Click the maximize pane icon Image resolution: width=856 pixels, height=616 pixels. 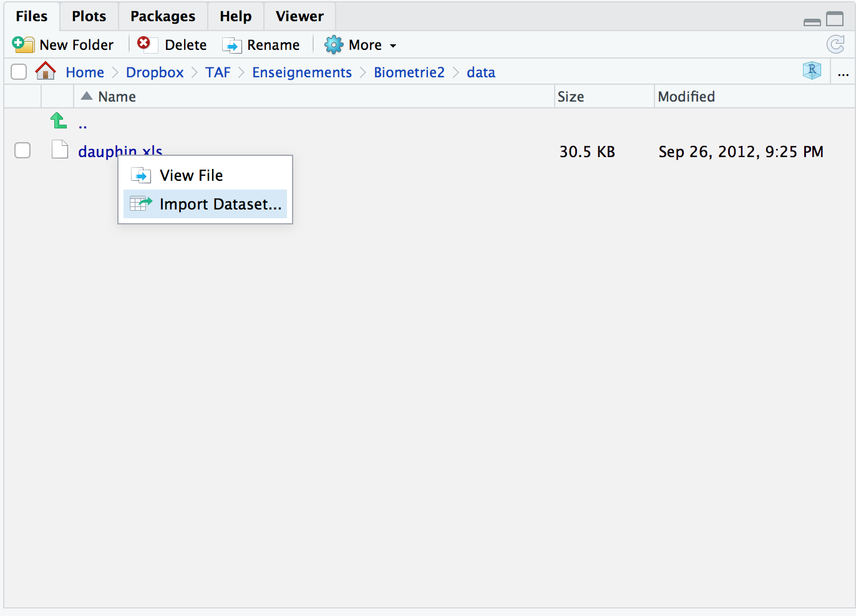click(835, 19)
